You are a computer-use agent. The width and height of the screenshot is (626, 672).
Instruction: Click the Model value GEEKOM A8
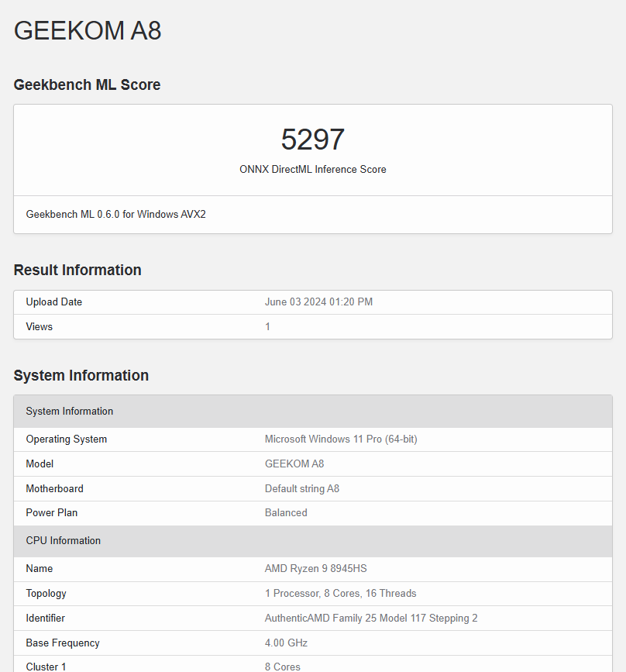click(294, 464)
